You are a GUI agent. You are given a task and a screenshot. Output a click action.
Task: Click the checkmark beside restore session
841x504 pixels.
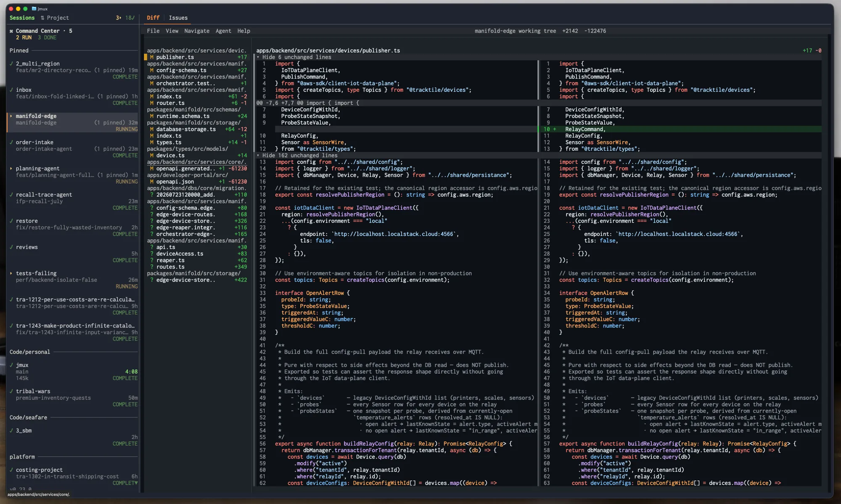[11, 221]
